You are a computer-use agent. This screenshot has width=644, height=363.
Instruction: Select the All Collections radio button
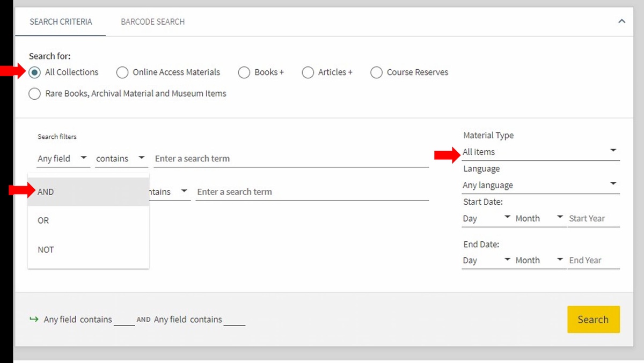(x=34, y=72)
